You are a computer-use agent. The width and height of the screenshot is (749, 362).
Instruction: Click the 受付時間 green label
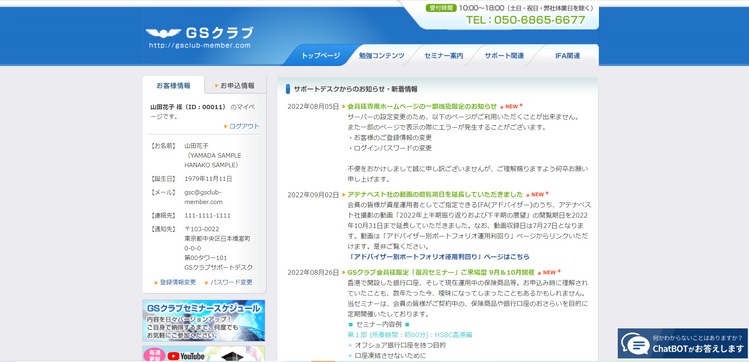(441, 8)
